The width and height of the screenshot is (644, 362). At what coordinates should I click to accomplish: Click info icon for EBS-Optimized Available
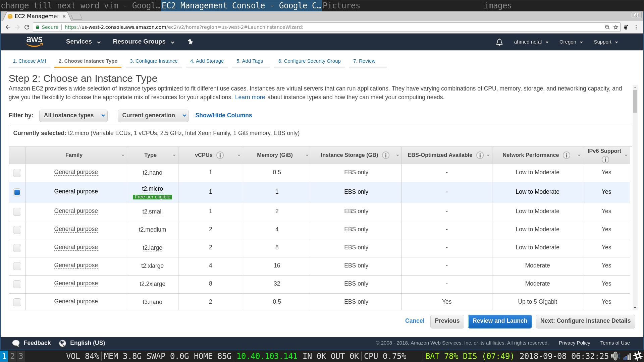480,155
